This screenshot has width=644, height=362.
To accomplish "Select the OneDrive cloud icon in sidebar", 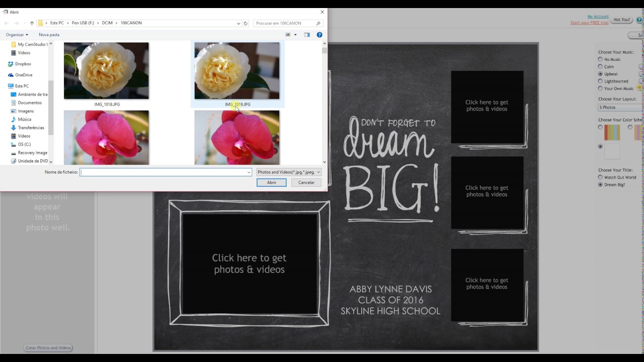I will click(11, 75).
